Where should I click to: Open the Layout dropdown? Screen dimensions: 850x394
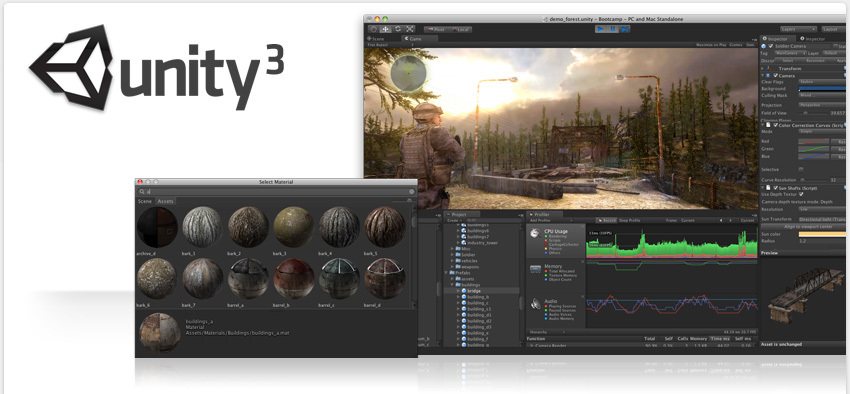click(833, 29)
